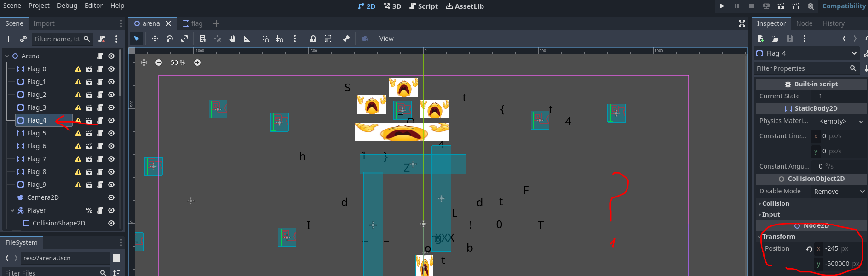Open the Compatibility renderer dropdown
Viewport: 868px width, 276px height.
pyautogui.click(x=844, y=6)
